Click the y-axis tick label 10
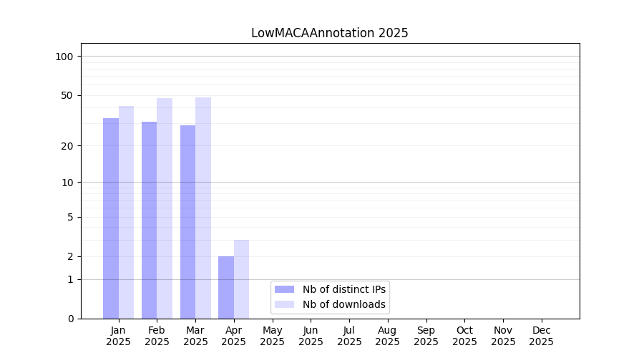The width and height of the screenshot is (644, 358). [x=67, y=182]
